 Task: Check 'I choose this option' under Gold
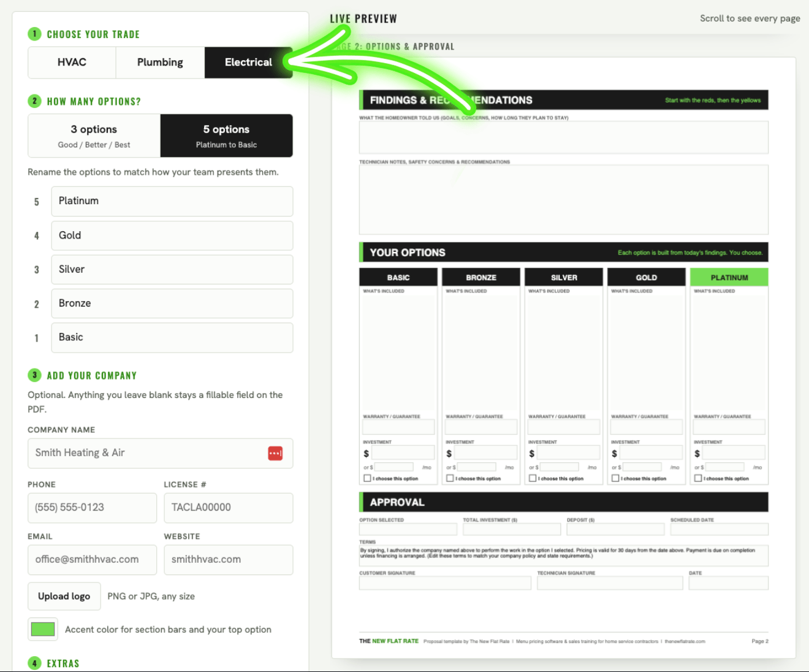click(x=615, y=478)
